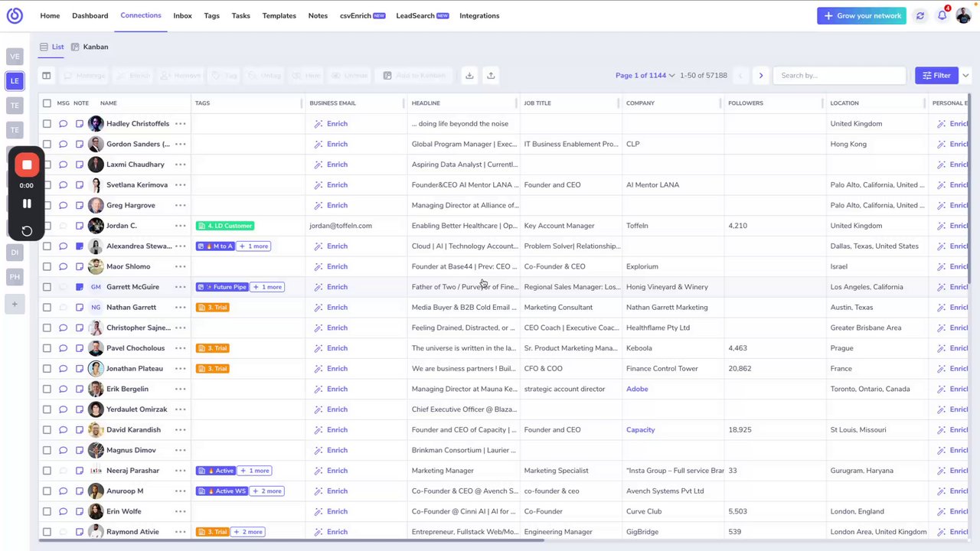Click the 'M to A' tag on Alexandrea Stewart

click(215, 246)
